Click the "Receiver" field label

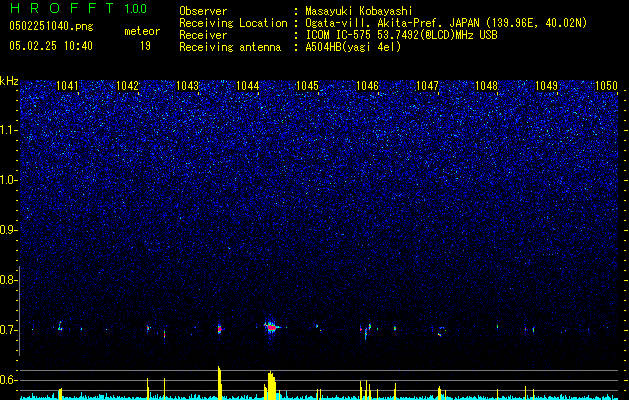203,35
